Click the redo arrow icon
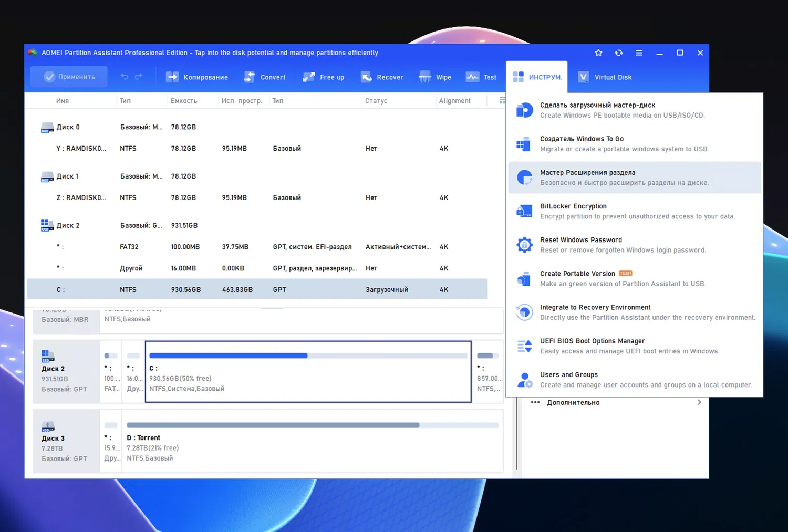The height and width of the screenshot is (532, 788). point(139,77)
